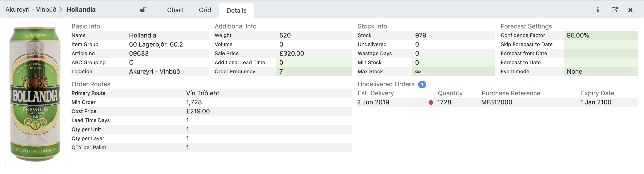The image size is (644, 174).
Task: Edit the Skip Forecast to Date field
Action: [x=601, y=44]
